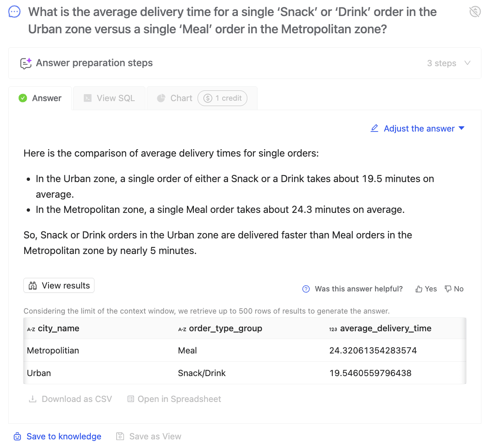Open the Chart tab

tap(175, 98)
